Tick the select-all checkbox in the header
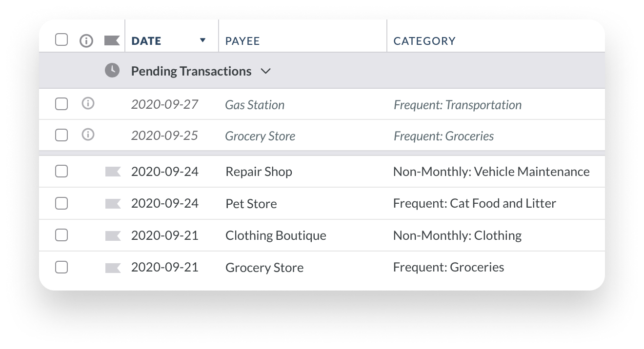 pyautogui.click(x=61, y=40)
